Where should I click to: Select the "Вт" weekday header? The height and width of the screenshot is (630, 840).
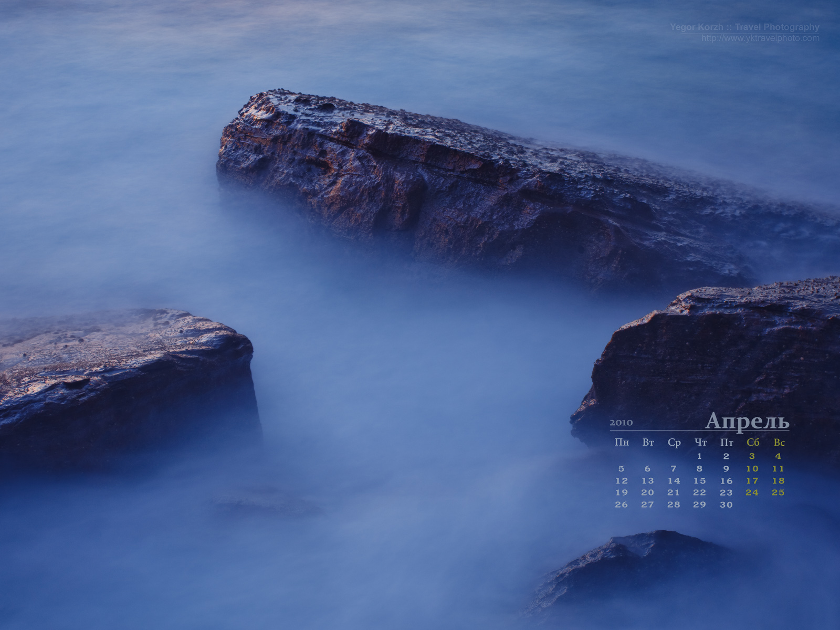(648, 443)
